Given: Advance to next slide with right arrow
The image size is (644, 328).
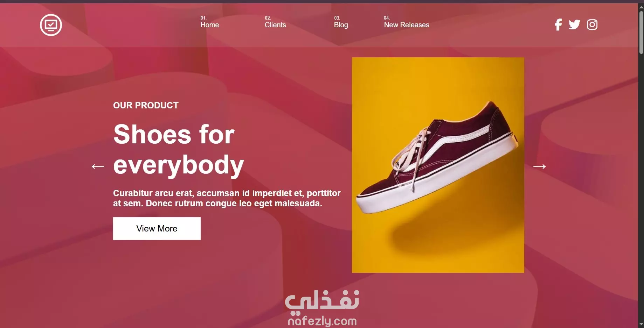Looking at the screenshot, I should click(539, 166).
